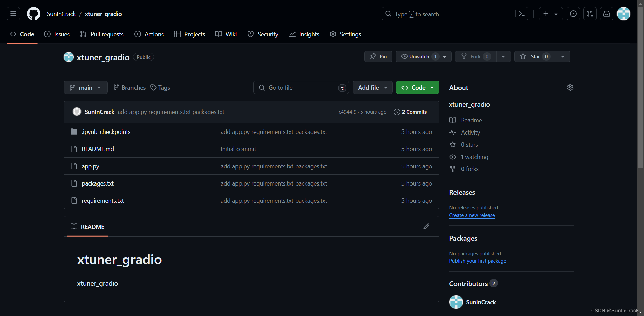Unwatch the repository notifications
The width and height of the screenshot is (644, 316).
point(424,56)
